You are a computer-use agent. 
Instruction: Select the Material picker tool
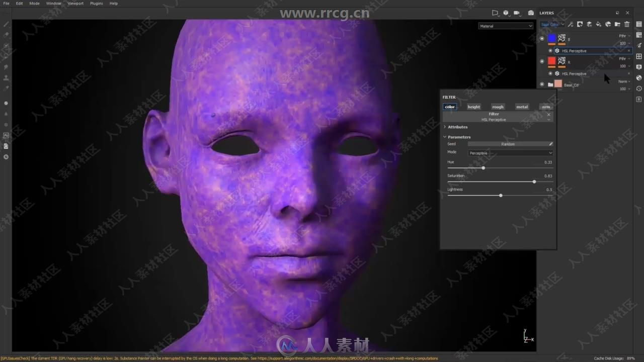pyautogui.click(x=6, y=88)
